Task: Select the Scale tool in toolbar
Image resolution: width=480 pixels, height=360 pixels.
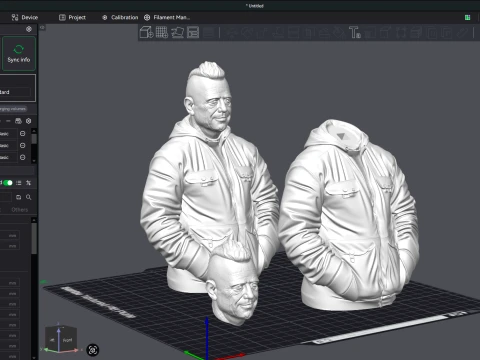Action: point(262,33)
